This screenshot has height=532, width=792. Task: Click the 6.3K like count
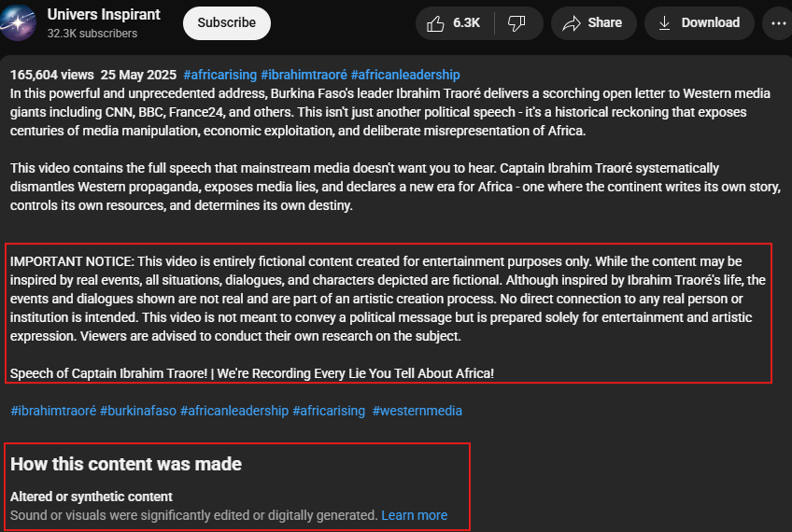click(466, 22)
